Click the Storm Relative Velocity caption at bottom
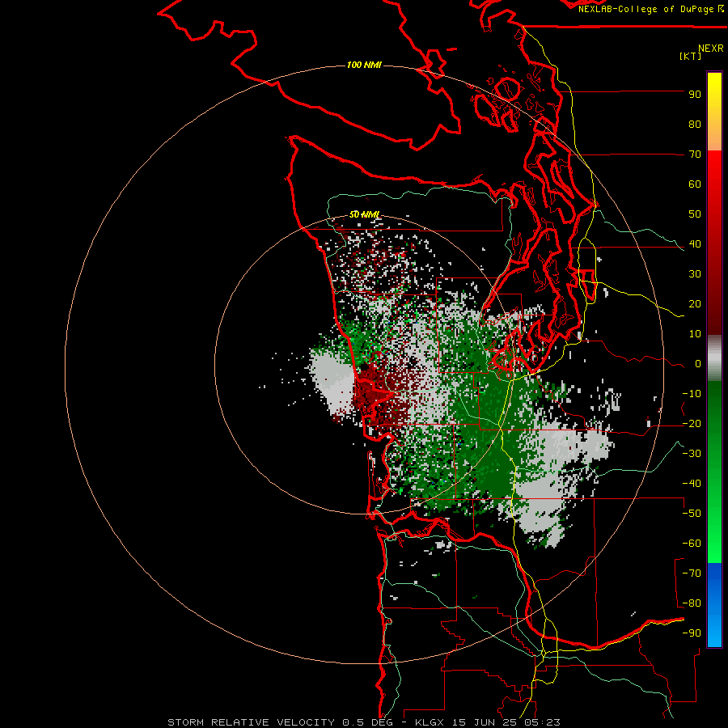Image resolution: width=728 pixels, height=728 pixels. click(x=363, y=722)
